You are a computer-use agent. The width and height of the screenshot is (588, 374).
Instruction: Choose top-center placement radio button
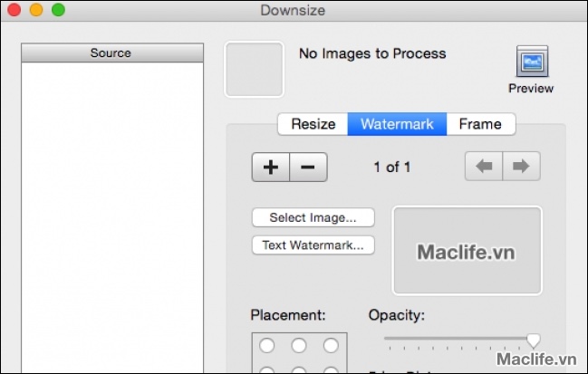click(298, 346)
